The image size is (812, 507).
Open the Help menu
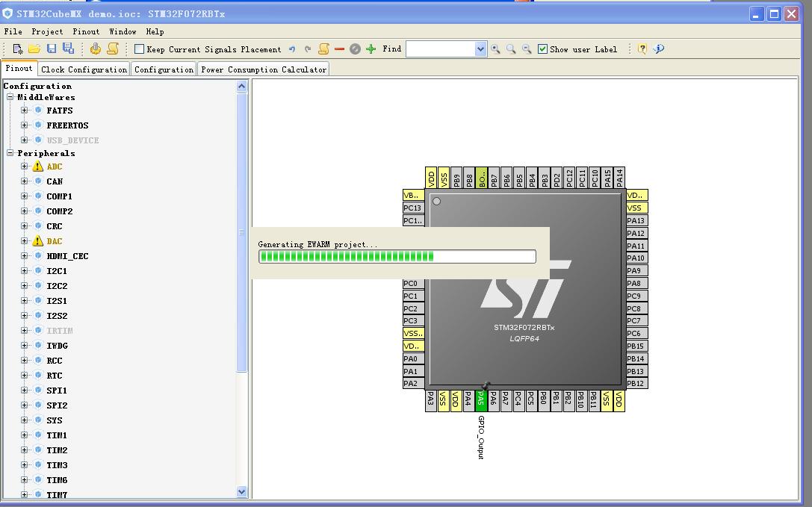[155, 31]
